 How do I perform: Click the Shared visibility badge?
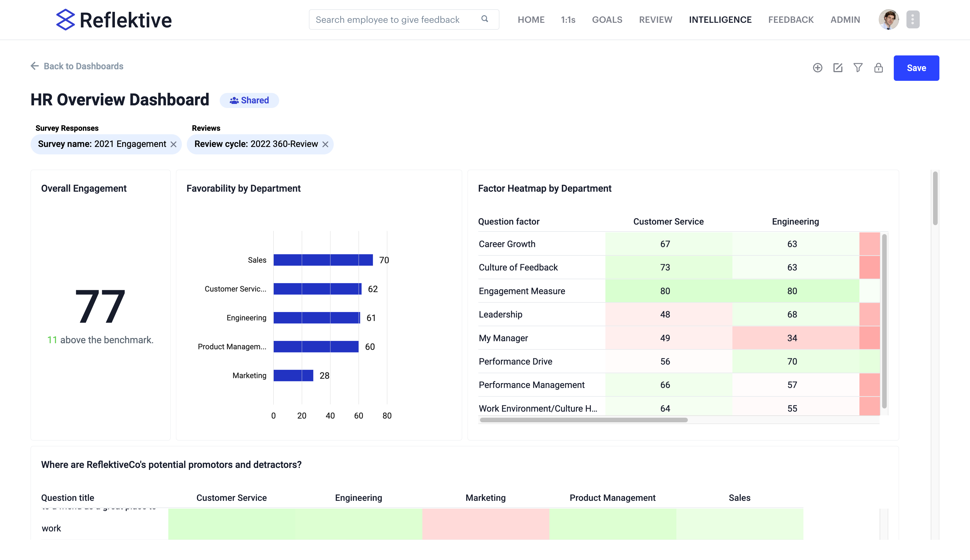[x=249, y=100]
